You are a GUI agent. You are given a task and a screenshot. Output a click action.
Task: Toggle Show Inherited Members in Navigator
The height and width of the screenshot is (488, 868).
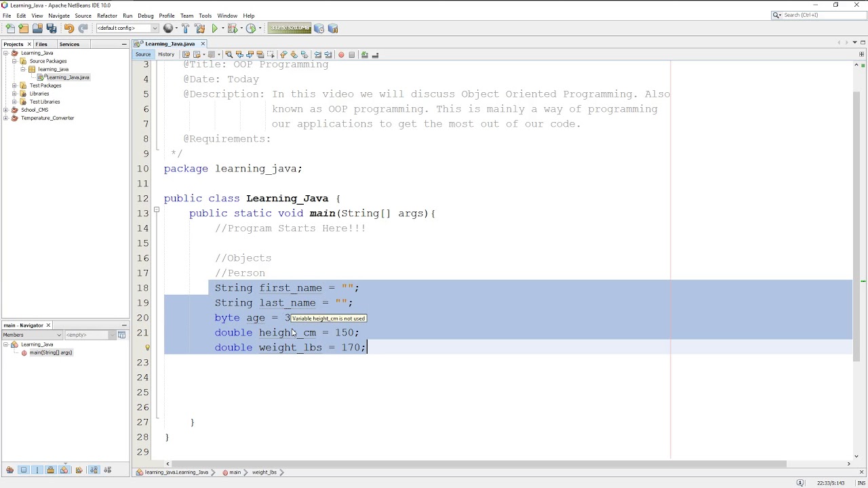pyautogui.click(x=9, y=470)
